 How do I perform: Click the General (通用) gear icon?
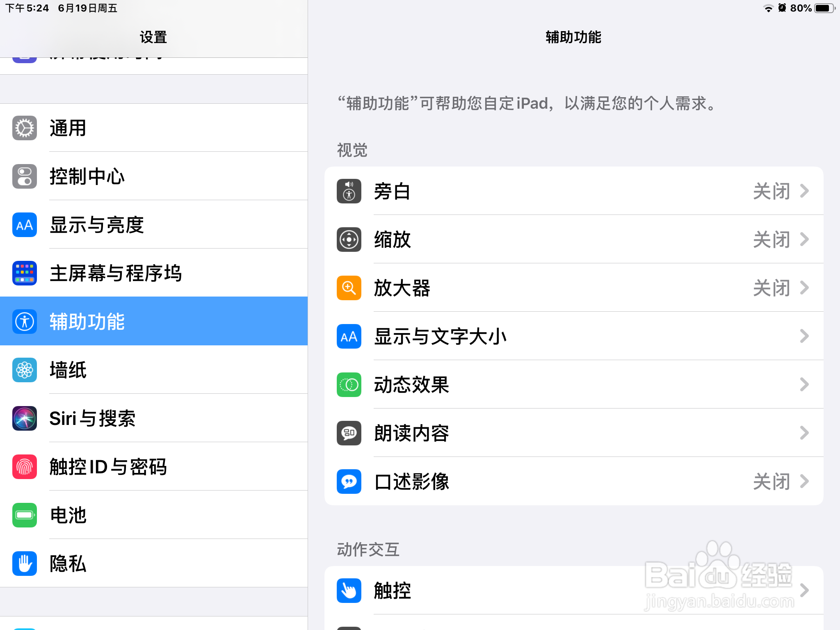tap(24, 128)
